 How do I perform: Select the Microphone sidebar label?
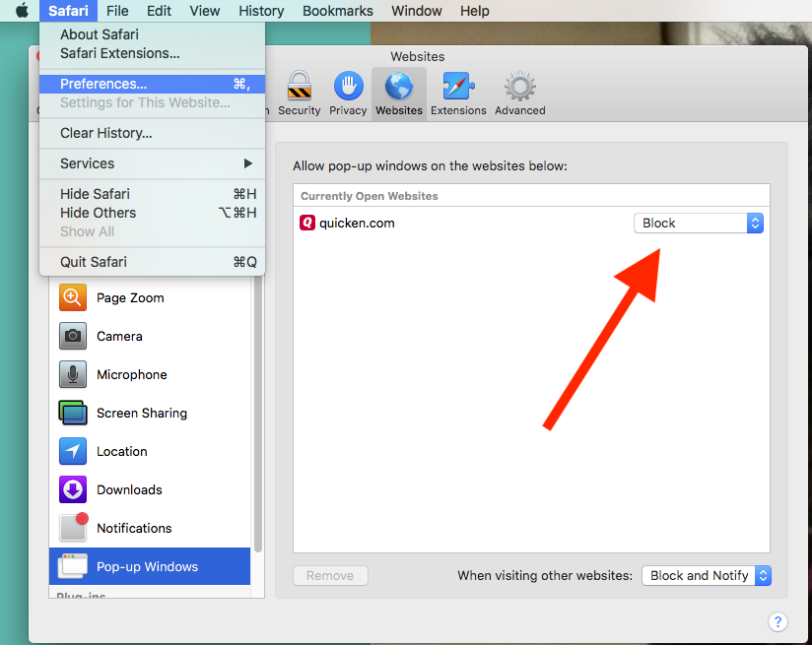[131, 375]
